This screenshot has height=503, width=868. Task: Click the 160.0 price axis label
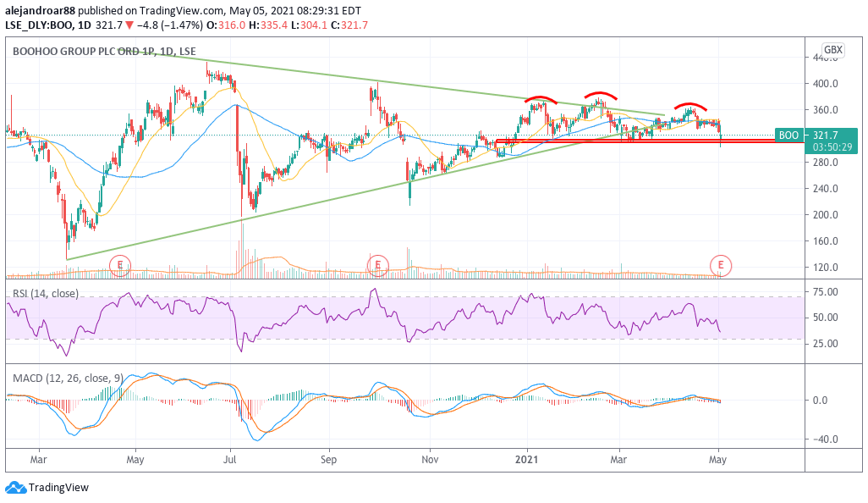coord(825,241)
